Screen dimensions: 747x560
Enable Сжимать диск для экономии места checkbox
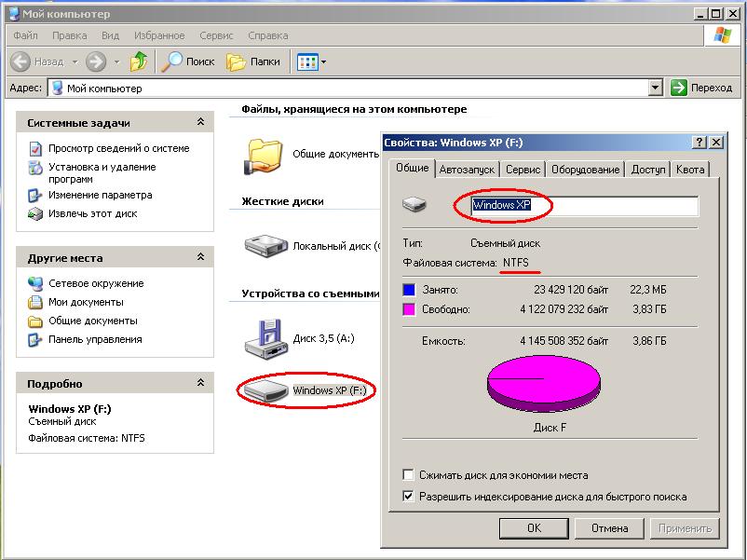pos(408,474)
